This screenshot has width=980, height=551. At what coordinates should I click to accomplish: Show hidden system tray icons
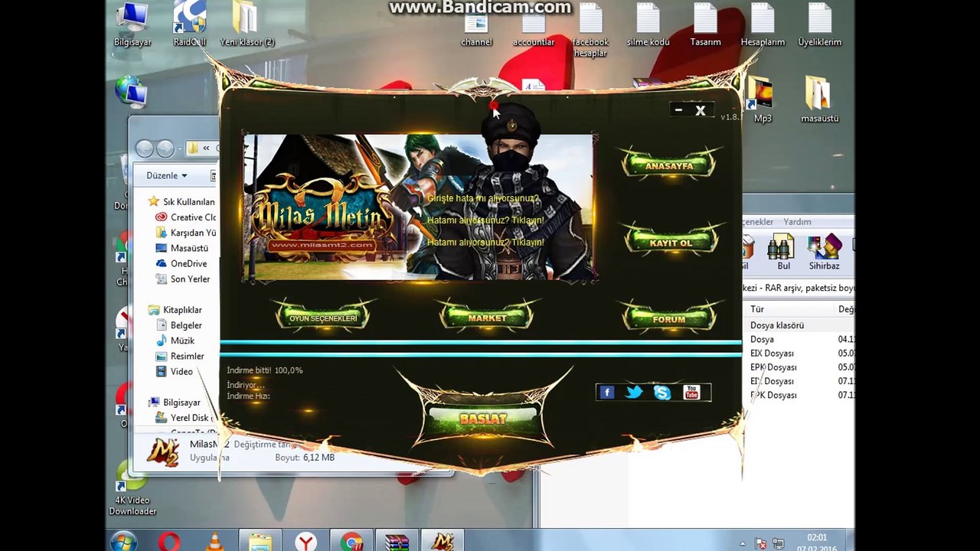743,544
